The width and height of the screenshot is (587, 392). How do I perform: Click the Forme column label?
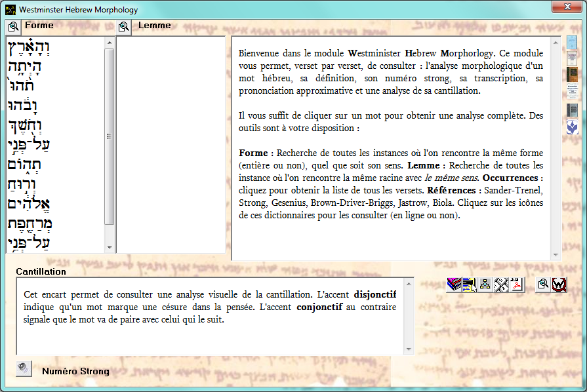point(39,26)
